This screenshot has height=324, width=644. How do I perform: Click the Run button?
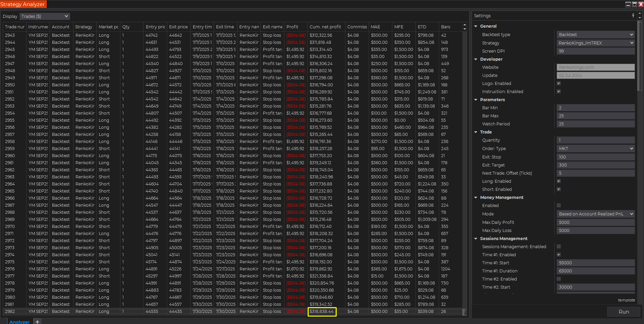pos(623,312)
